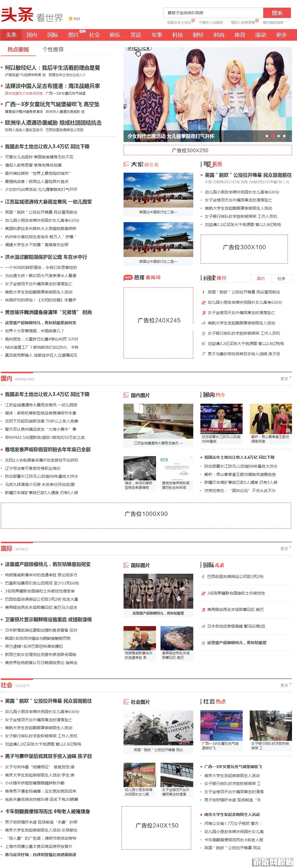Viewport: 297px width, 868px height.
Task: Open headline 法媒谈中国入足吉布提港
Action: pos(53,86)
